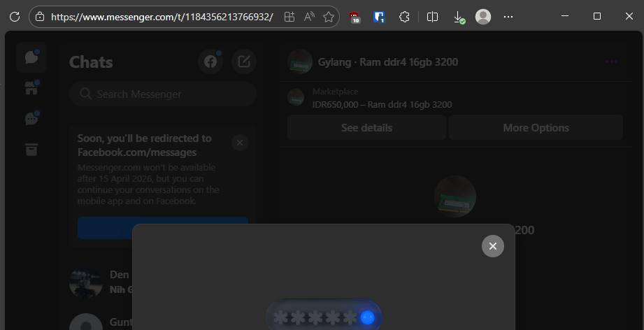The image size is (644, 330).
Task: Open the Archive icon in sidebar
Action: [x=31, y=149]
